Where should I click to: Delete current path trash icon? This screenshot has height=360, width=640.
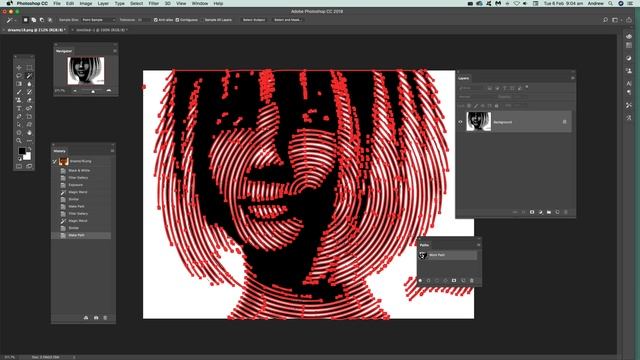click(x=472, y=280)
